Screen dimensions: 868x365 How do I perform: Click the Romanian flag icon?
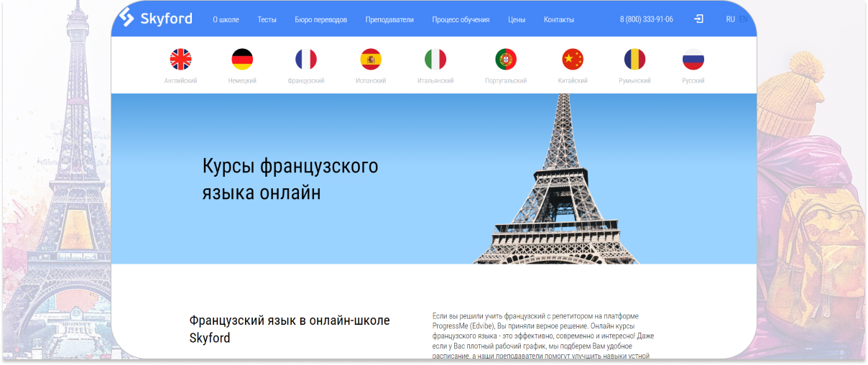tap(634, 60)
